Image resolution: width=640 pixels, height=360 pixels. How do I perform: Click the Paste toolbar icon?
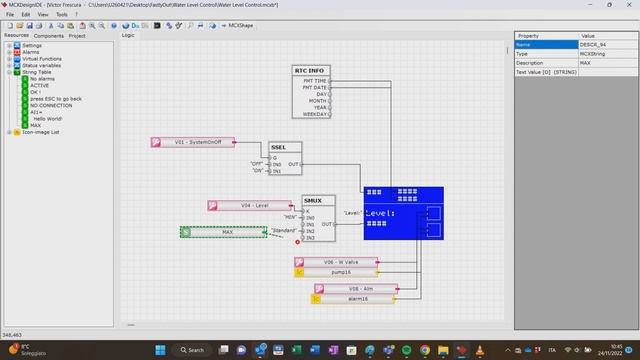tap(71, 26)
